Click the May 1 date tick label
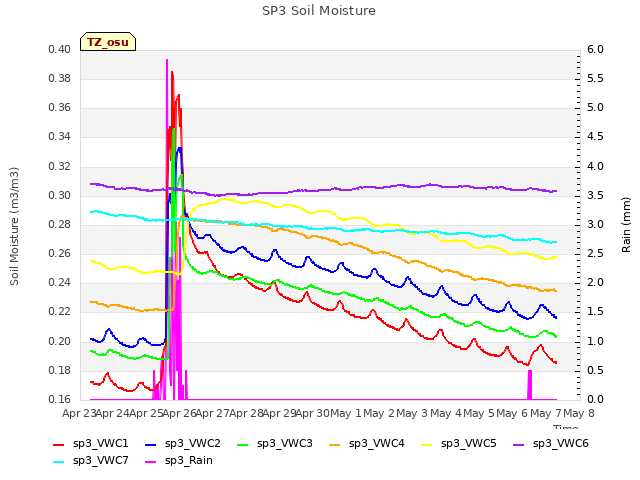Image resolution: width=640 pixels, height=480 pixels. coord(346,413)
